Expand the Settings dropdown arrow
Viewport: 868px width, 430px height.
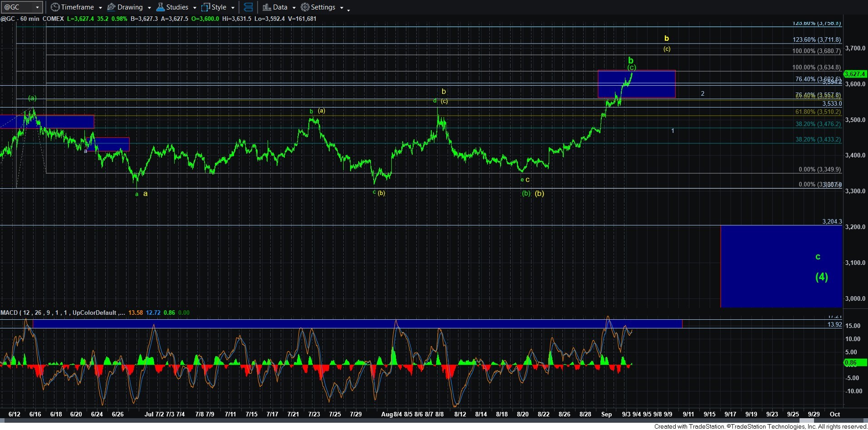click(341, 8)
